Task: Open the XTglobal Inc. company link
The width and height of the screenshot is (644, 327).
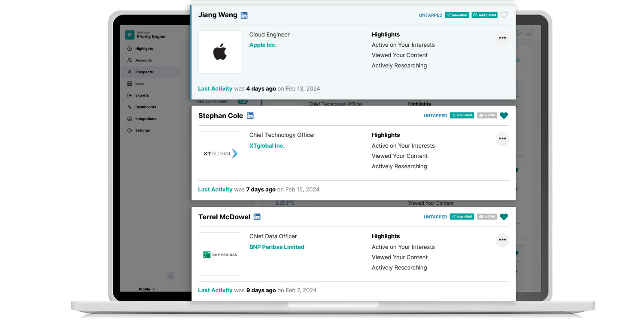Action: (x=267, y=146)
